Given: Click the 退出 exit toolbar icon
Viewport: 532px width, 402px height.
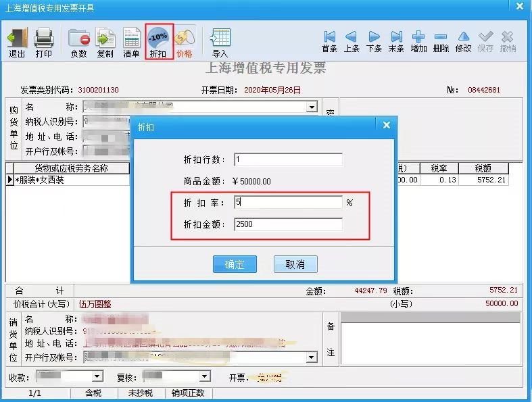Looking at the screenshot, I should tap(17, 43).
